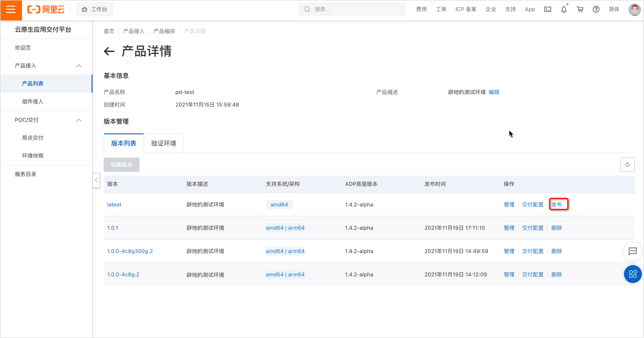This screenshot has width=644, height=338.
Task: Go to 首页 breadcrumb
Action: (109, 31)
